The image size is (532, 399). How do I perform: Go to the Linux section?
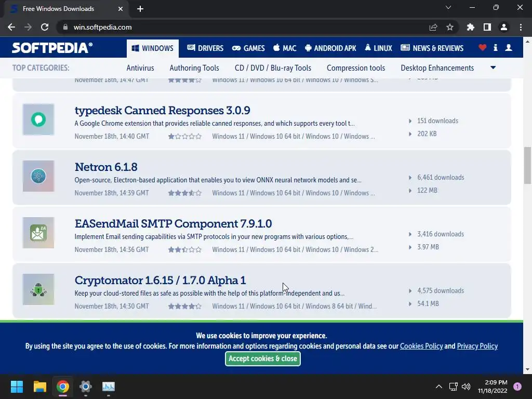[378, 48]
